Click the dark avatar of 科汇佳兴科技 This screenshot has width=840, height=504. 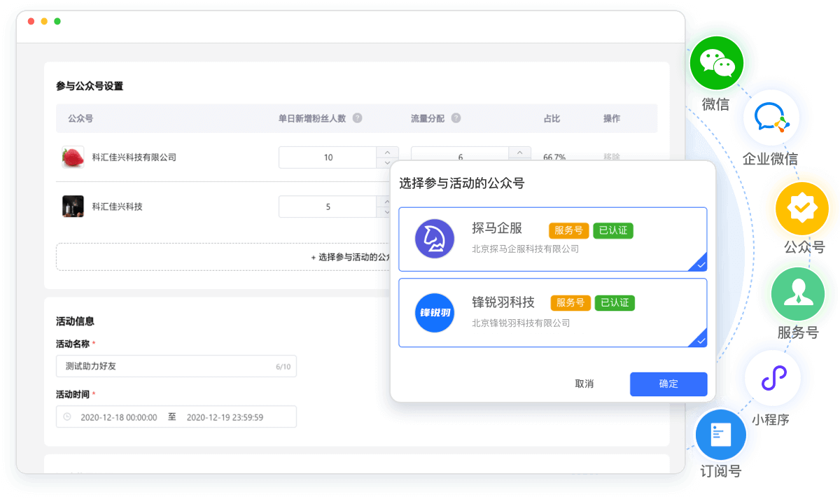(73, 206)
